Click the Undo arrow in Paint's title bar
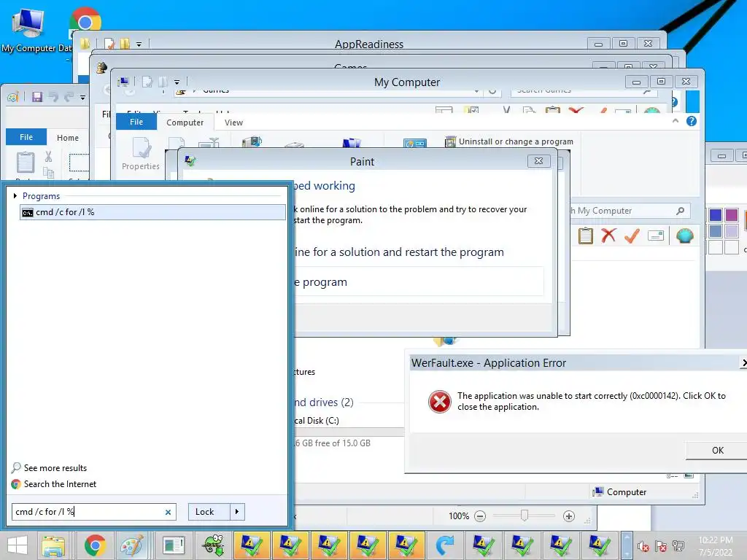747x560 pixels. [53, 97]
